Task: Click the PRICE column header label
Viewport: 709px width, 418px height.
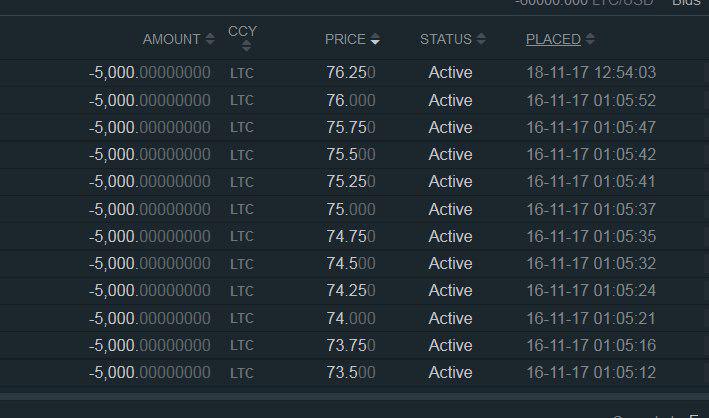Action: click(x=345, y=39)
